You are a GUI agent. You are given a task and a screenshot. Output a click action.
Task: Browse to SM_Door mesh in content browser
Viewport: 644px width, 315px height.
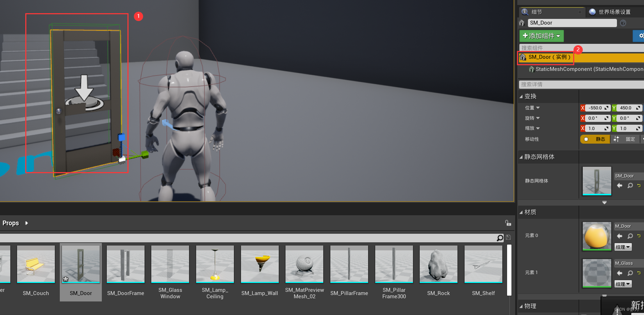[x=630, y=186]
